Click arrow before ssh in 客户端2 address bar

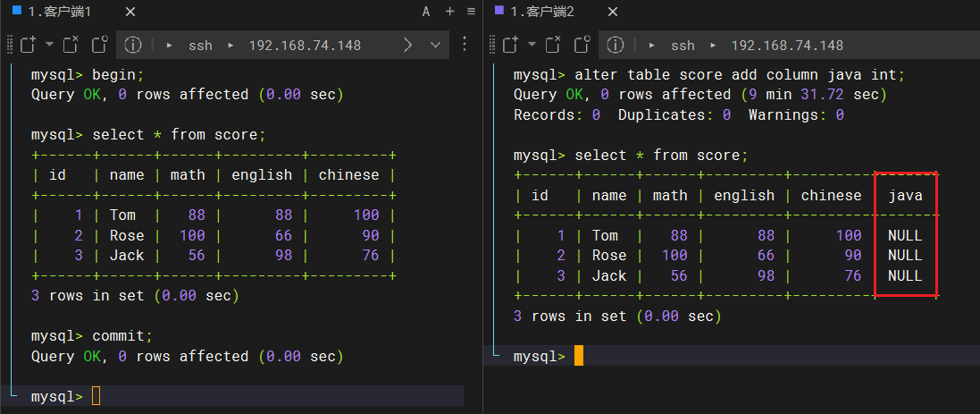[x=652, y=46]
